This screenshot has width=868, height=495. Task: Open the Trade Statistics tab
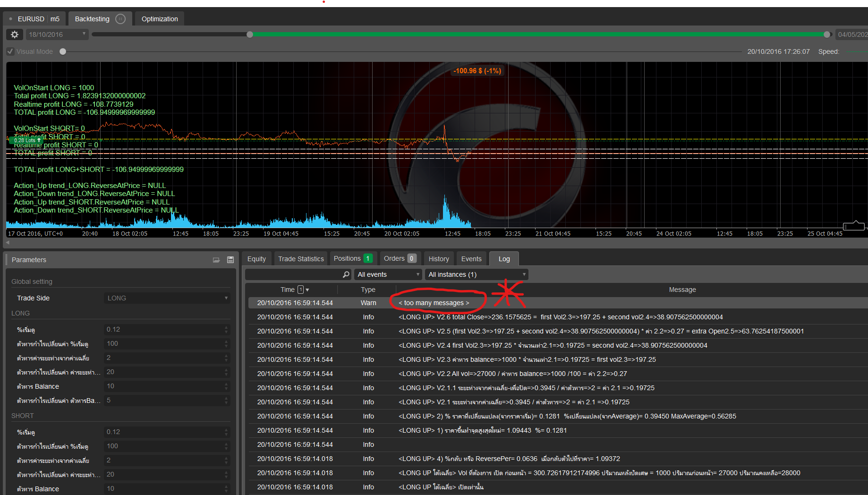301,259
